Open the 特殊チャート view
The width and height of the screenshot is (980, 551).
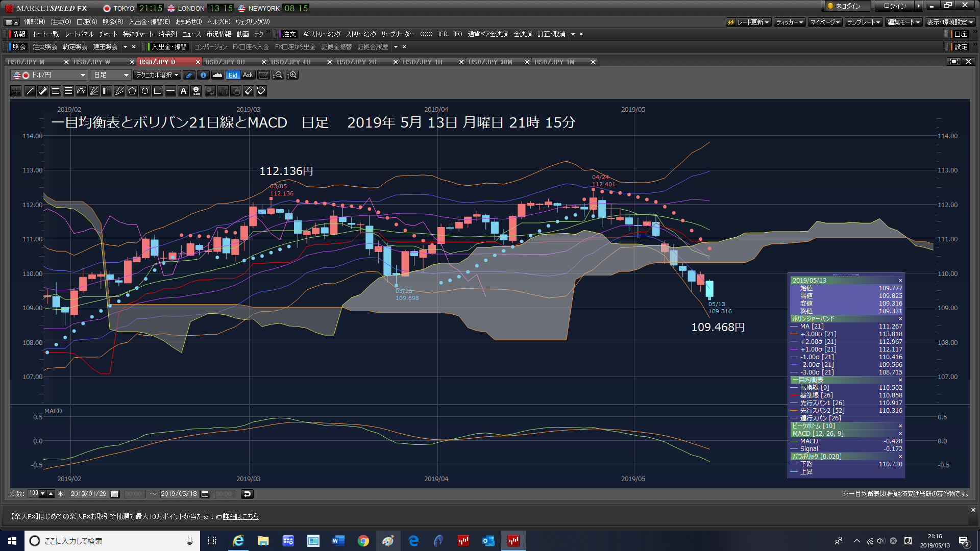[x=138, y=34]
